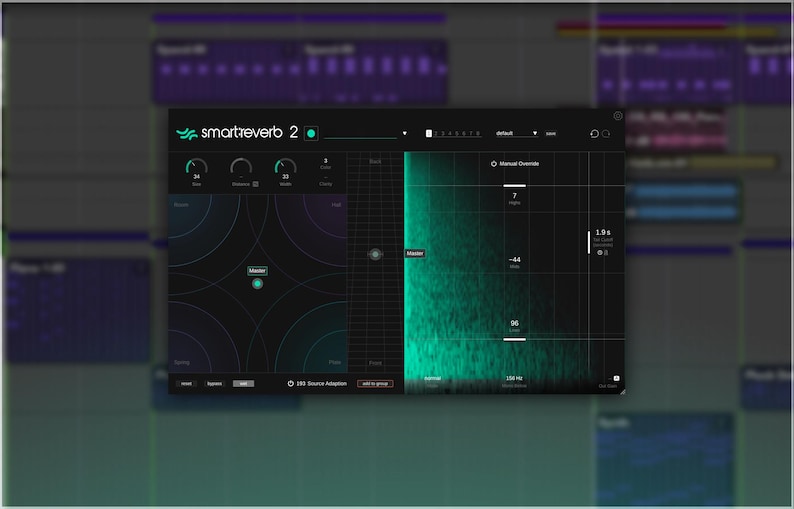Image resolution: width=794 pixels, height=509 pixels.
Task: Click the 156 Hz Mono Below value
Action: pyautogui.click(x=514, y=378)
